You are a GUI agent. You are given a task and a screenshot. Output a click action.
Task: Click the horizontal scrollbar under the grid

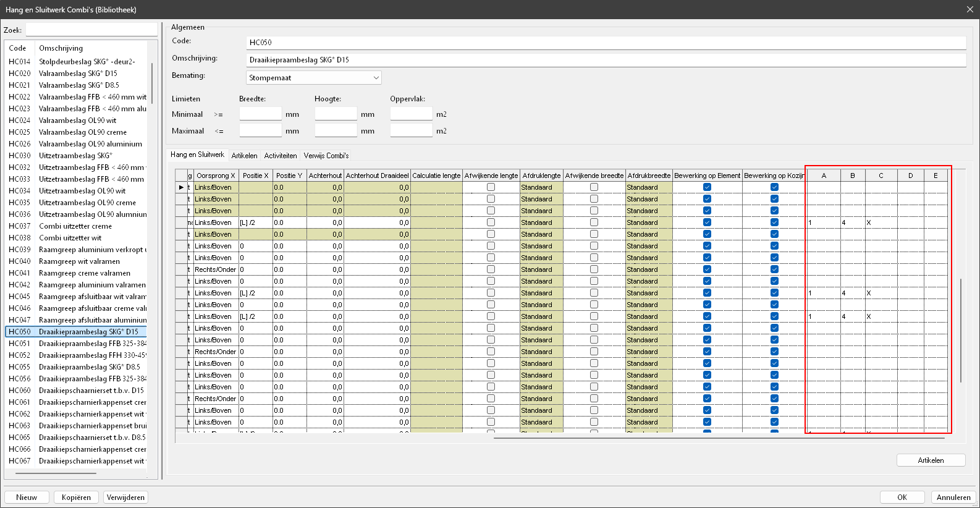click(719, 438)
